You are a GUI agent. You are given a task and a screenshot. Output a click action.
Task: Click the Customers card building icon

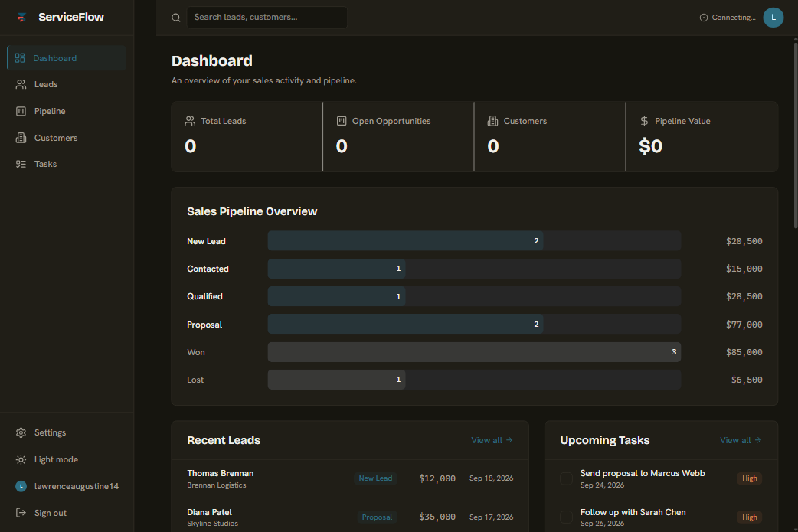tap(492, 121)
